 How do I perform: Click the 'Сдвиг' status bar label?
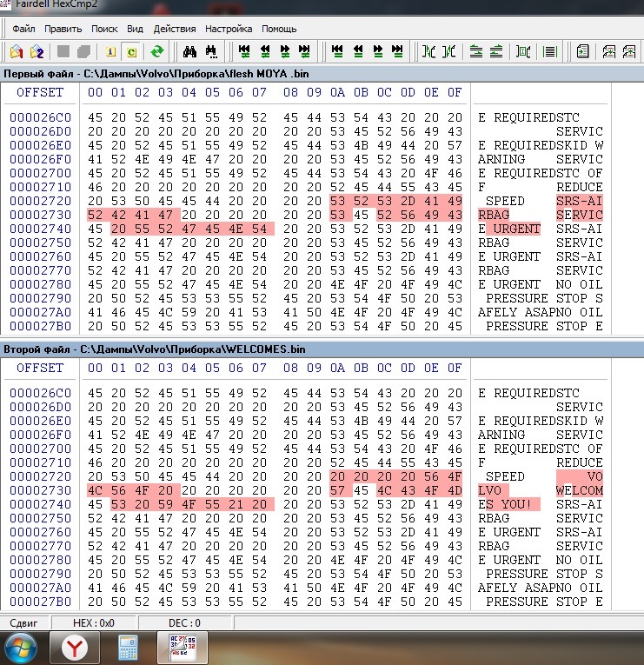pyautogui.click(x=23, y=623)
